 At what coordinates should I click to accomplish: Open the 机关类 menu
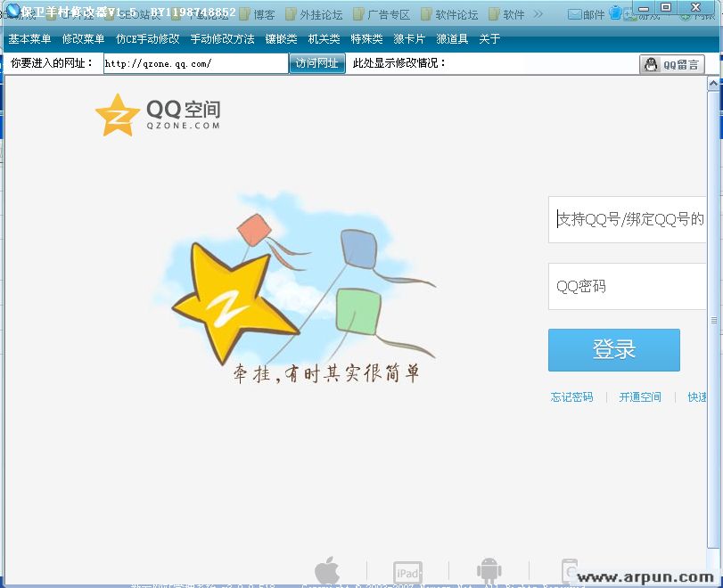(325, 39)
